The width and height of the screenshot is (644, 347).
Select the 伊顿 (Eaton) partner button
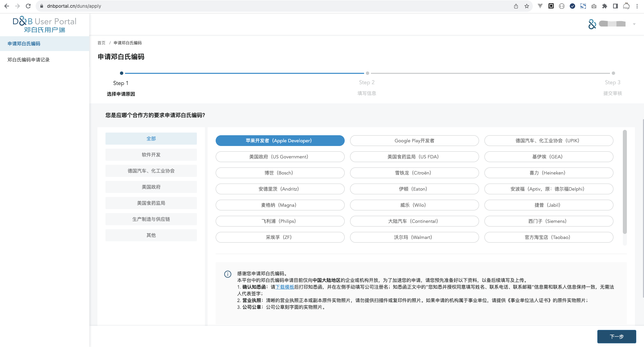(415, 189)
